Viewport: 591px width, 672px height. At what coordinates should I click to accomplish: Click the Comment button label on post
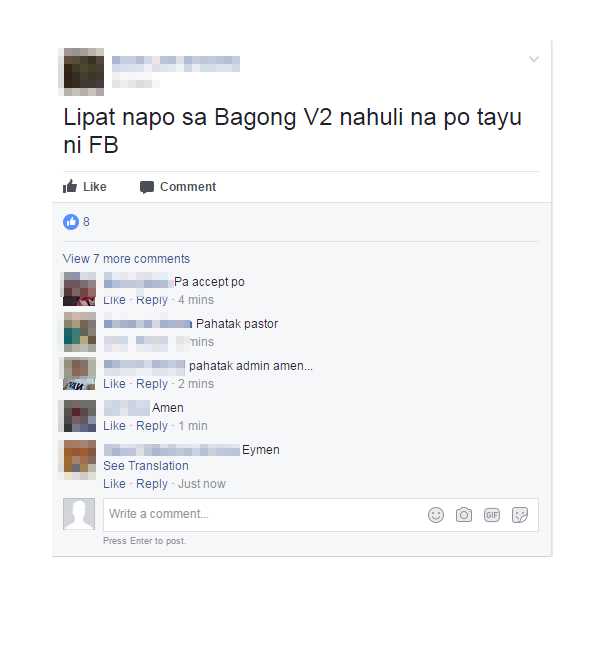(188, 187)
